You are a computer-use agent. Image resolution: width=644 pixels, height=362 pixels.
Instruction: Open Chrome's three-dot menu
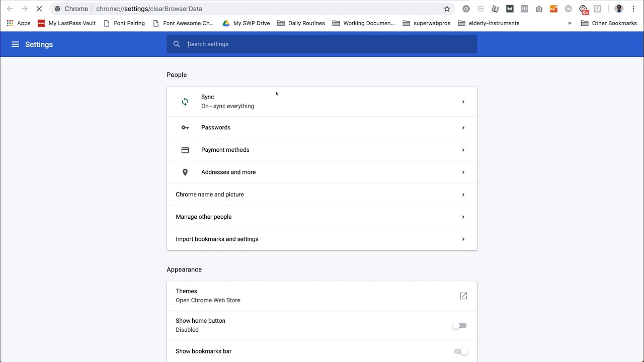pyautogui.click(x=633, y=9)
